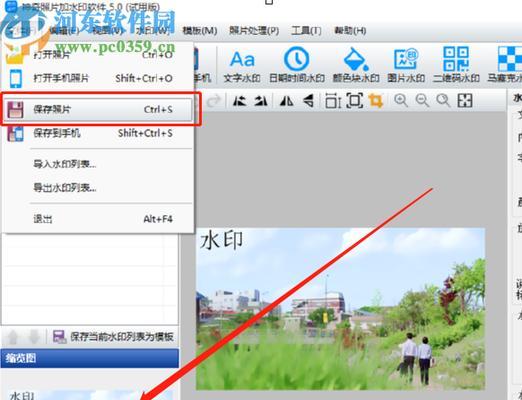
Task: Choose 保存照片 from the File menu
Action: pyautogui.click(x=99, y=109)
